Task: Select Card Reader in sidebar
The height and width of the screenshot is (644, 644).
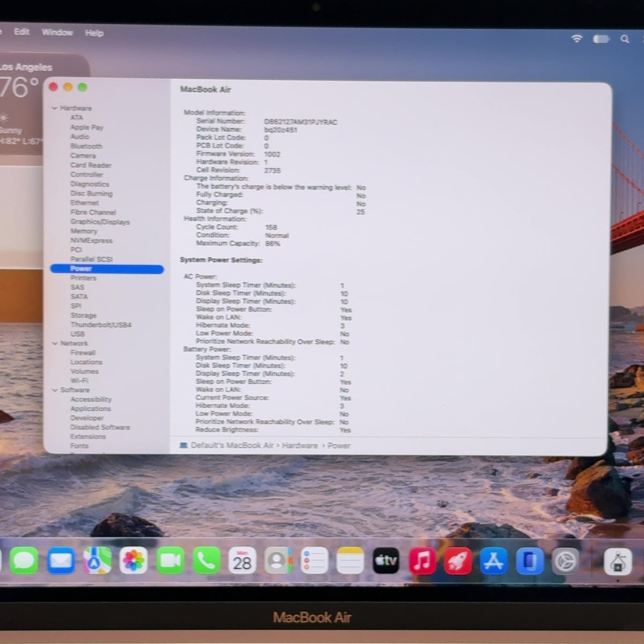Action: [91, 165]
